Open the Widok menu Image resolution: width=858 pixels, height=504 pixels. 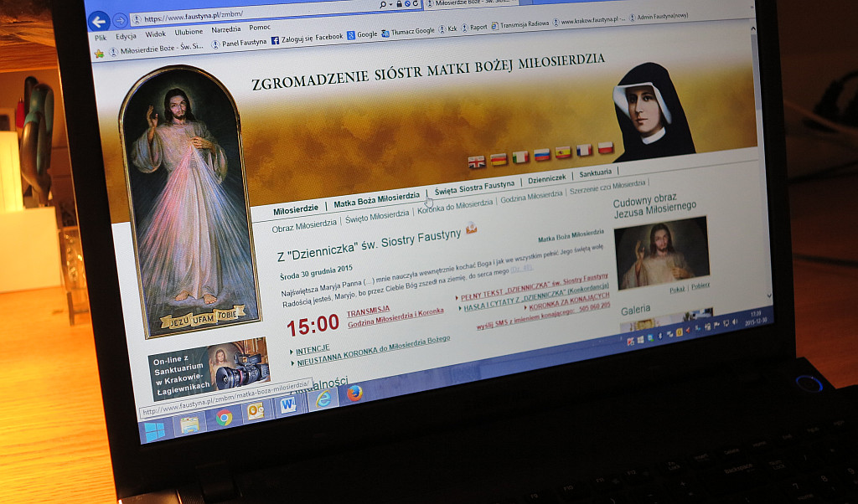point(155,33)
